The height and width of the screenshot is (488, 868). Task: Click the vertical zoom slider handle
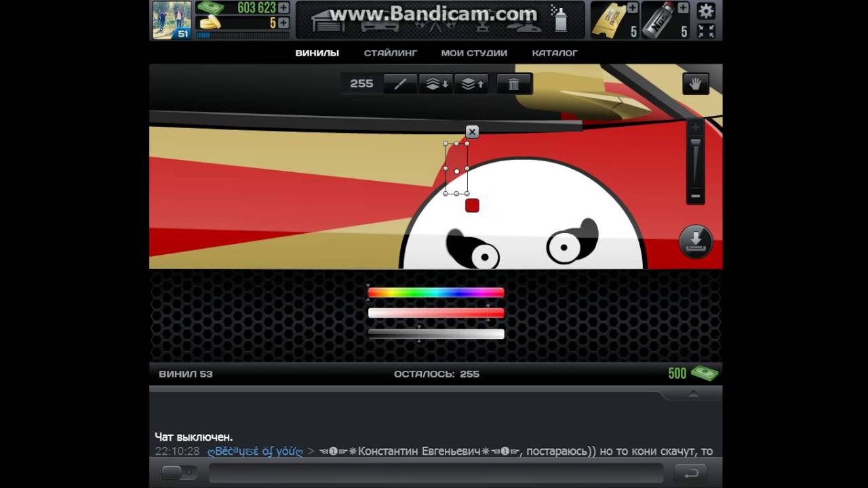click(x=695, y=142)
